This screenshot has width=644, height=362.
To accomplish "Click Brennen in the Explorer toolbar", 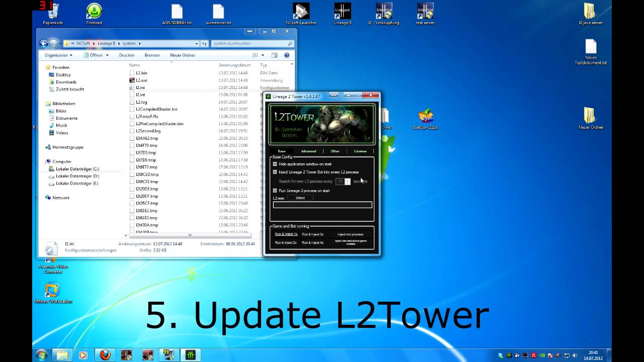I will point(152,55).
